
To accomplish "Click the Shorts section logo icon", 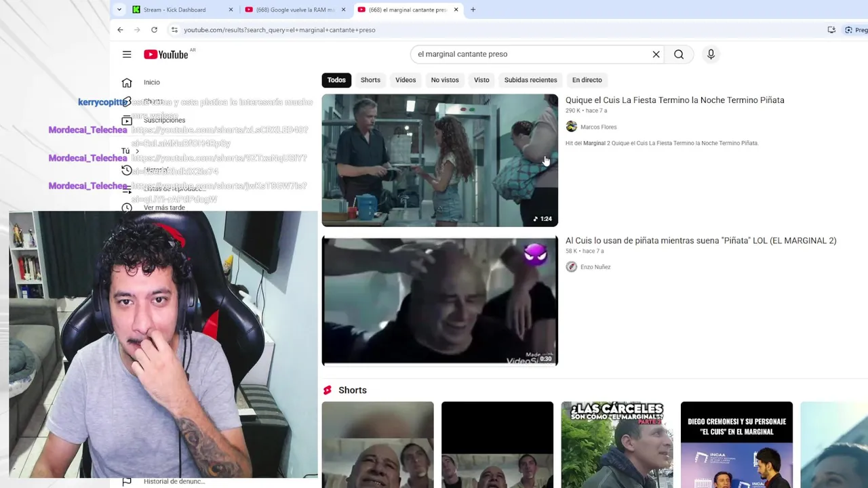I will tap(328, 390).
